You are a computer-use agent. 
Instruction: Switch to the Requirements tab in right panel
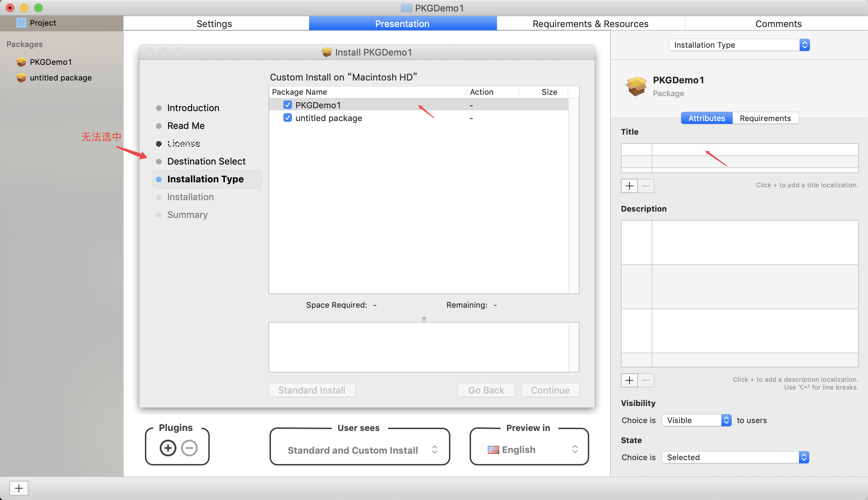tap(765, 118)
